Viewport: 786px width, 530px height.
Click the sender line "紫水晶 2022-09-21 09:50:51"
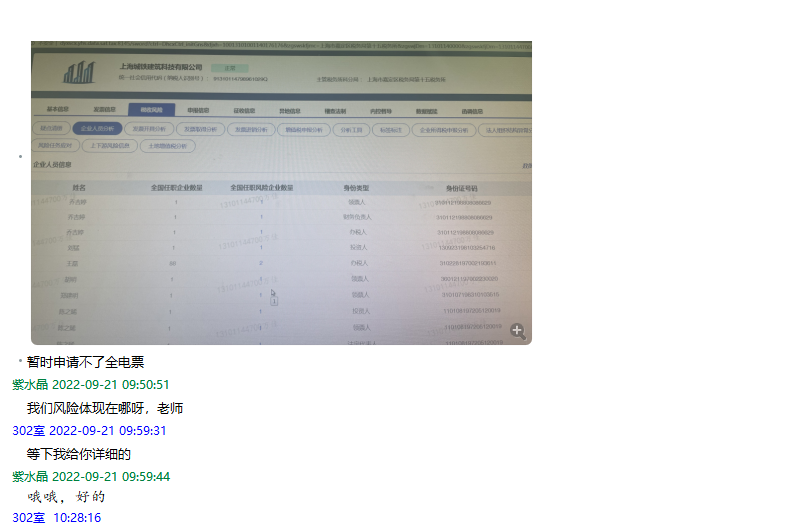point(91,385)
